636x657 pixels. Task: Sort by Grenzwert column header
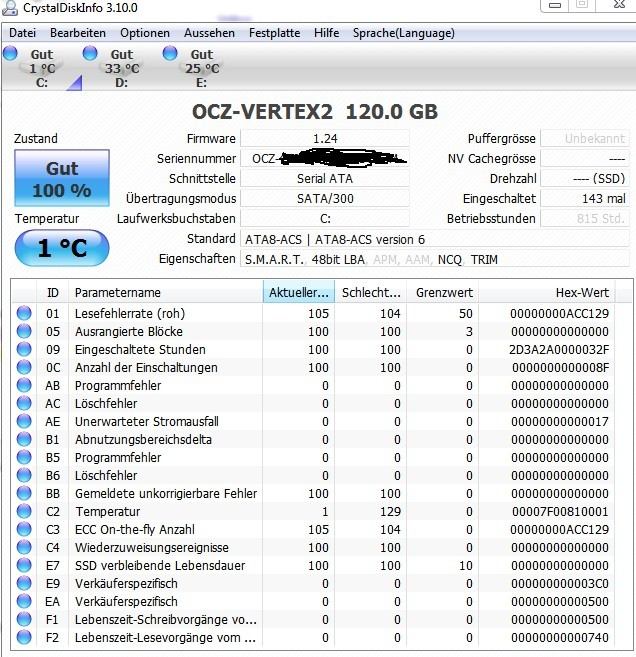443,292
